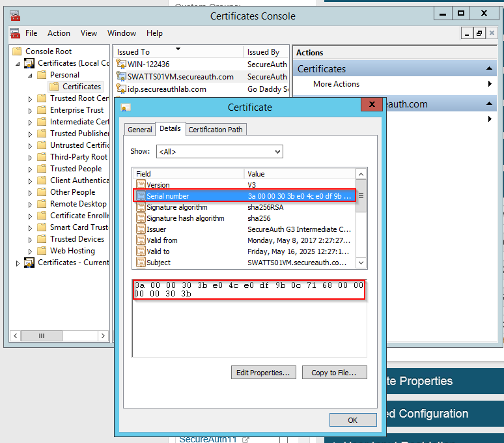Click the SWATTS01VM.secureauth.com certificate icon
Viewport: 504px width, 443px height.
pos(121,76)
